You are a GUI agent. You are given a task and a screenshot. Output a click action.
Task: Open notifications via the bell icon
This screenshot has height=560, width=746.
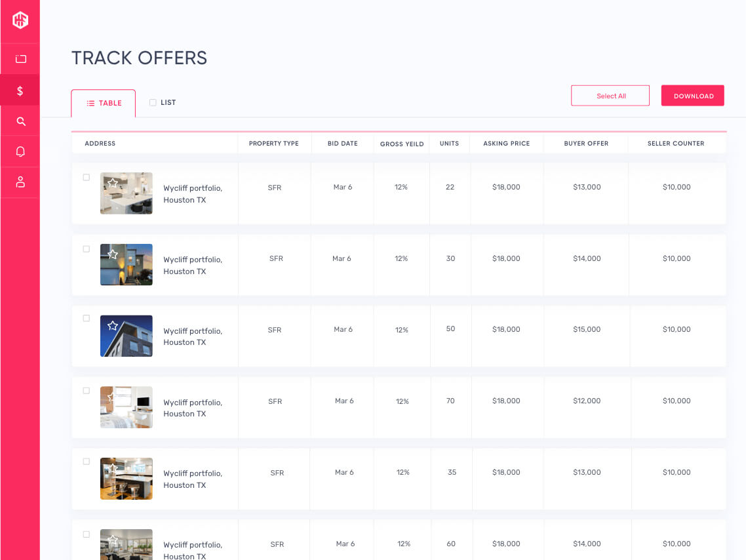[20, 152]
